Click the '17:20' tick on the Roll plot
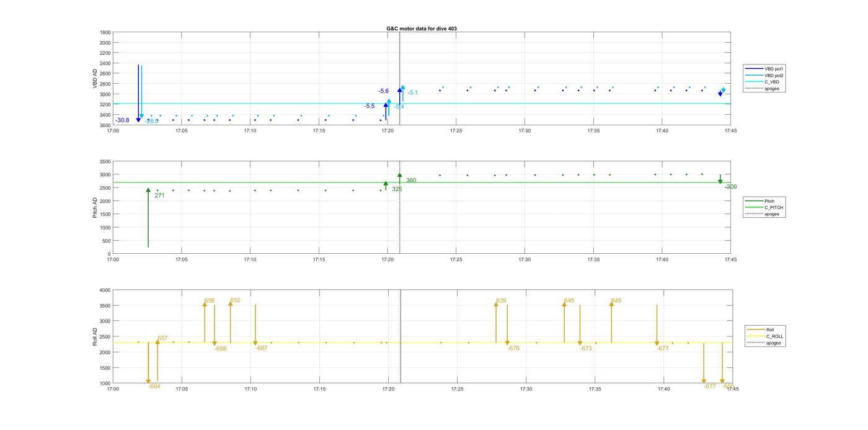868x430 pixels. point(388,389)
